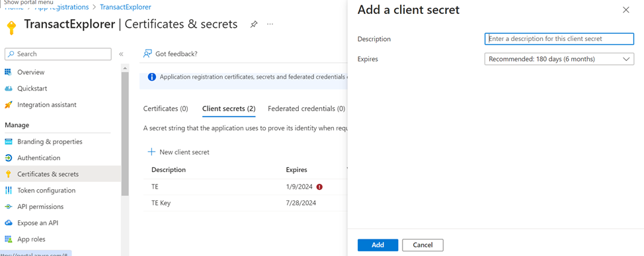Open the Expires dropdown showing 180 days
Image resolution: width=644 pixels, height=256 pixels.
pos(559,59)
